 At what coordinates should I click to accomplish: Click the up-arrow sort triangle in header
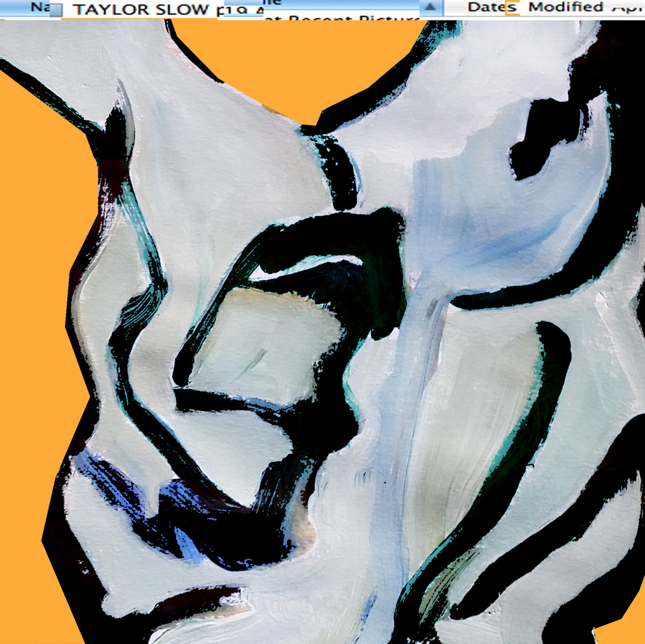click(x=430, y=7)
